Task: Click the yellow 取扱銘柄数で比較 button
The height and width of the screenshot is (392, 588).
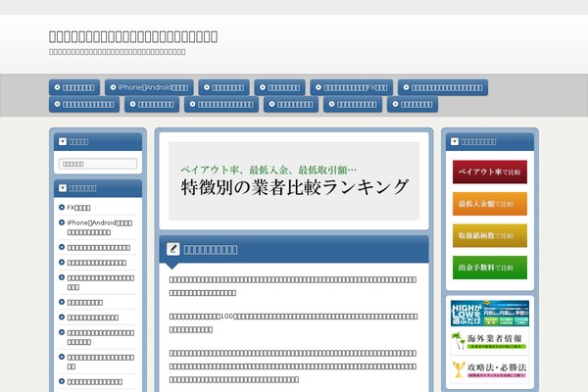Action: (490, 235)
